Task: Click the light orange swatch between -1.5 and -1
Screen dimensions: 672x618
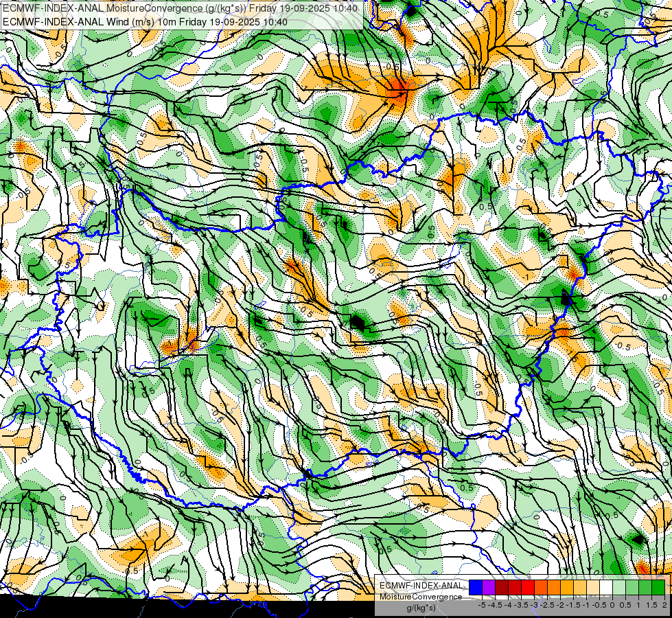Action: tap(580, 588)
